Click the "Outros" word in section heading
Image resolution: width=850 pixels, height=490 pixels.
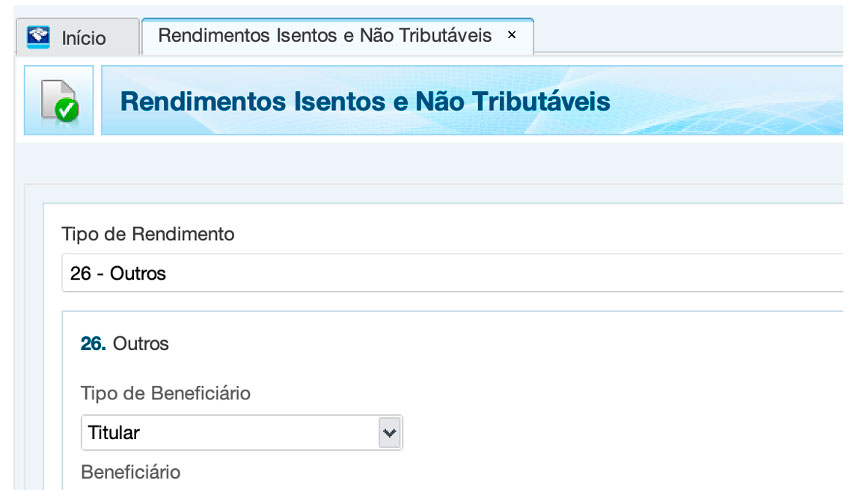141,343
